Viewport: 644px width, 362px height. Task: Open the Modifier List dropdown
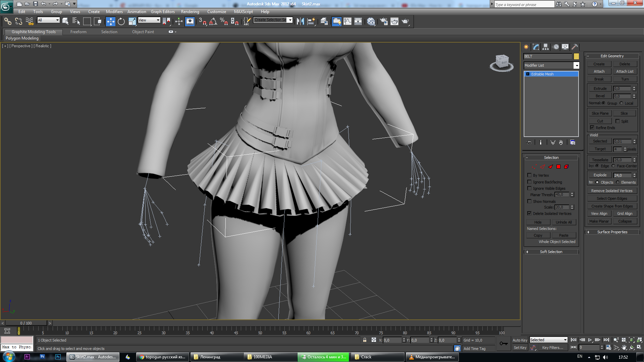point(576,65)
